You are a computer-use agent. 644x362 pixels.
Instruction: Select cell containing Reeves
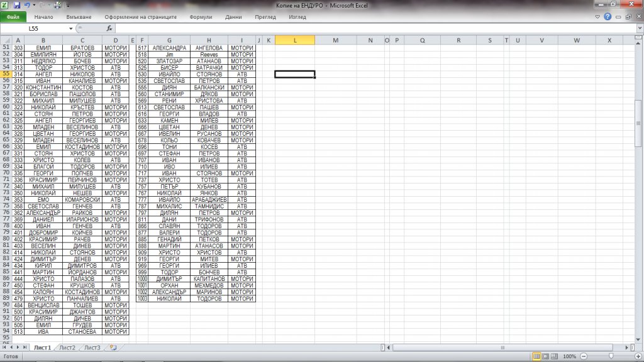pos(209,54)
